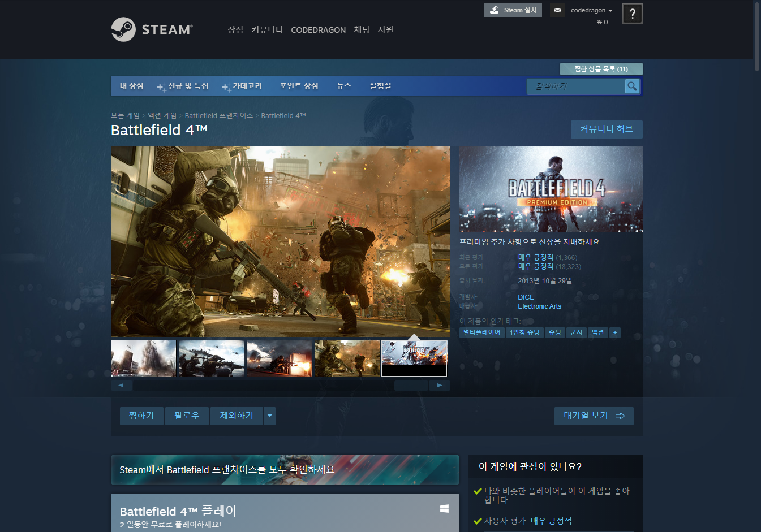This screenshot has width=761, height=532.
Task: Open the 지원 support menu
Action: pyautogui.click(x=385, y=29)
